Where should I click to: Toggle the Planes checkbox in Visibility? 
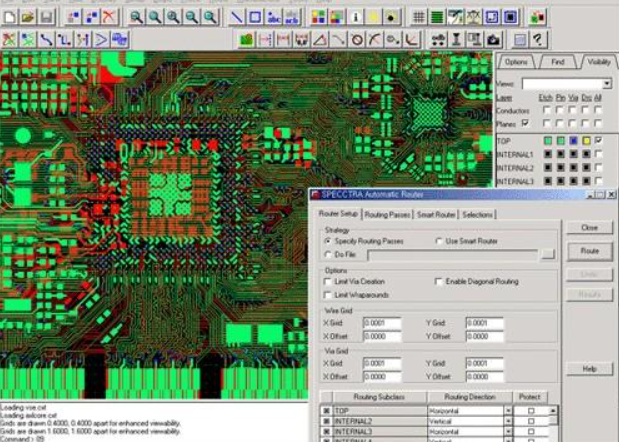pos(525,122)
